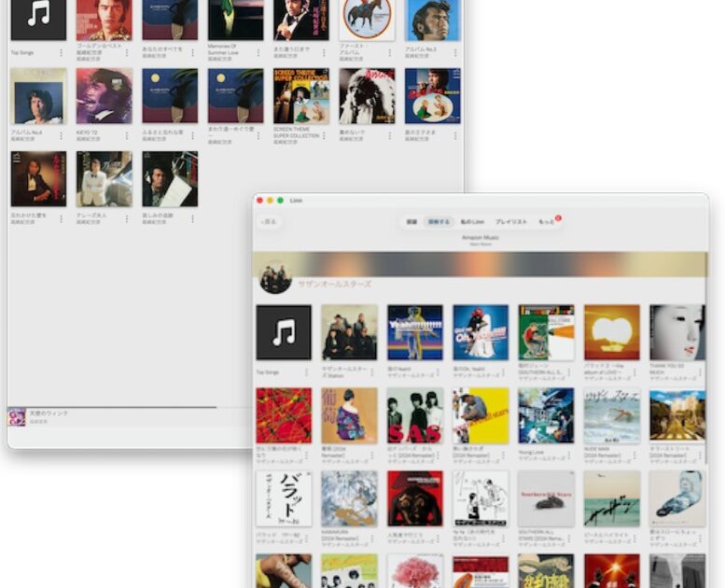Open three-dot menu for NUDE MAN [2024 Remaster]

(634, 455)
